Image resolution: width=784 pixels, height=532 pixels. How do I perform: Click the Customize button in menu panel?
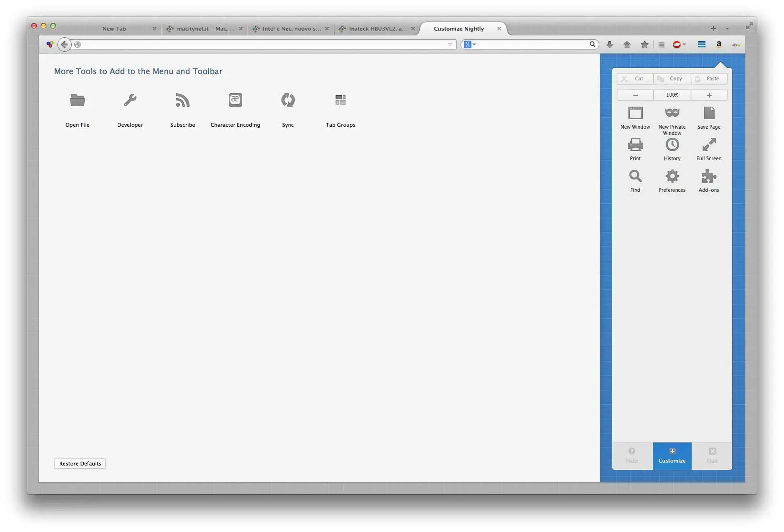tap(672, 456)
